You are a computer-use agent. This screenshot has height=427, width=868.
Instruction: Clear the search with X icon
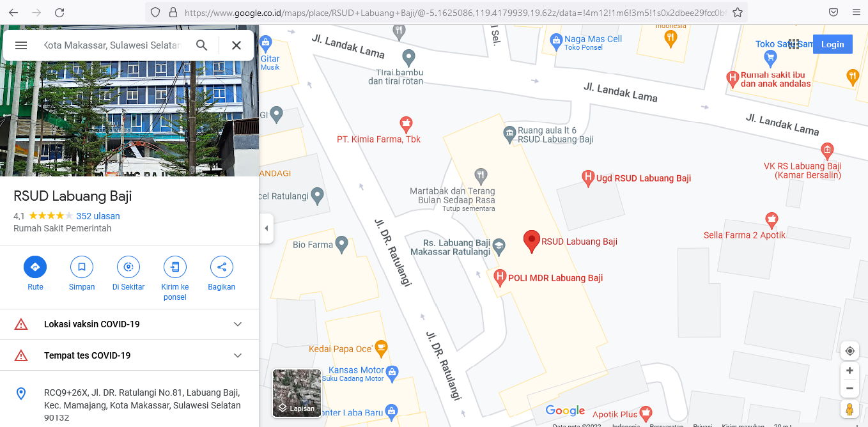(236, 45)
